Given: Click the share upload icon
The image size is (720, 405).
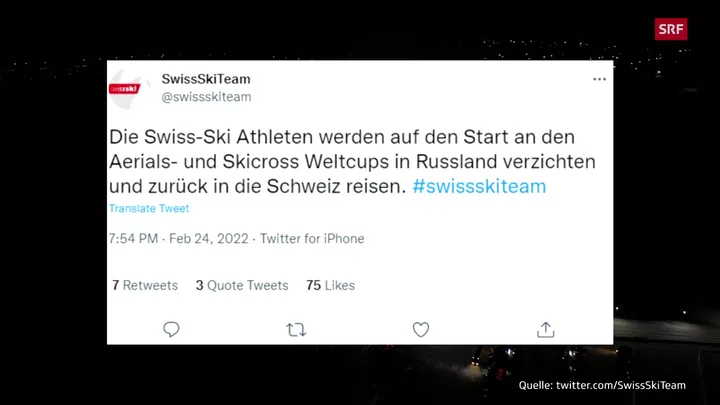Looking at the screenshot, I should tap(546, 329).
